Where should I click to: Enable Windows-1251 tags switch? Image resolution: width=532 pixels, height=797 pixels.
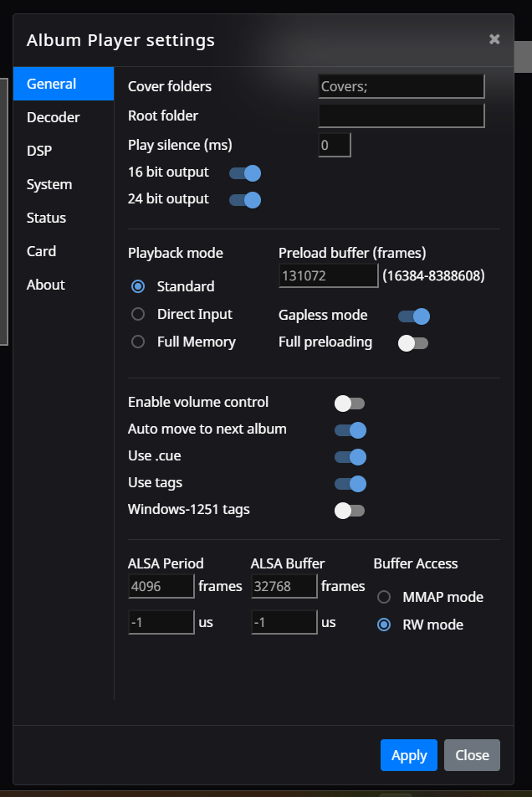click(350, 511)
